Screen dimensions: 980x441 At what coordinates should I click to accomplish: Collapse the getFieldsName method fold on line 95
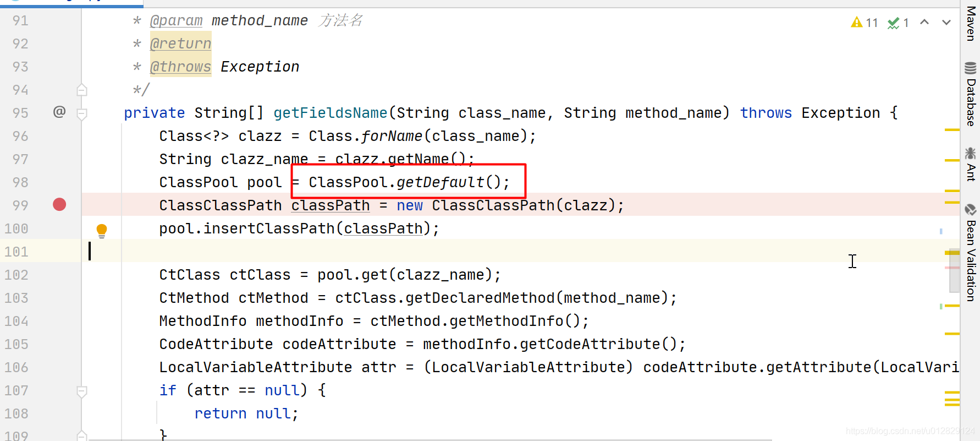click(82, 114)
